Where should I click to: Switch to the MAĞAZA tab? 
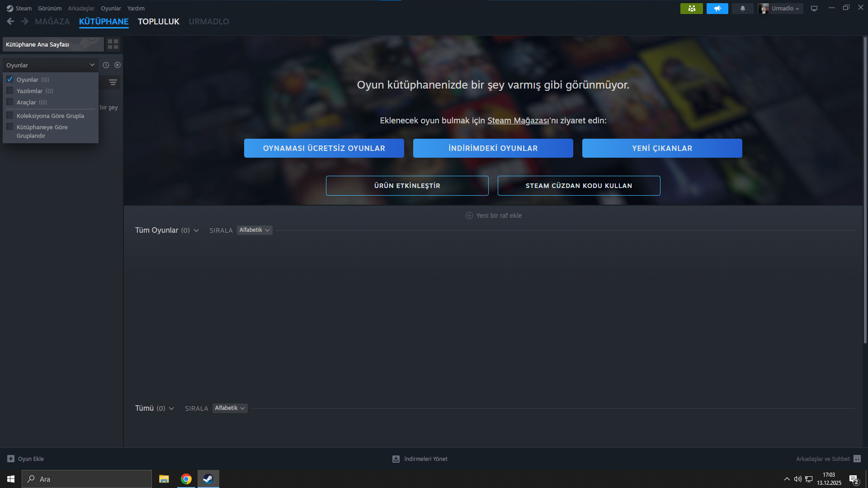[52, 21]
